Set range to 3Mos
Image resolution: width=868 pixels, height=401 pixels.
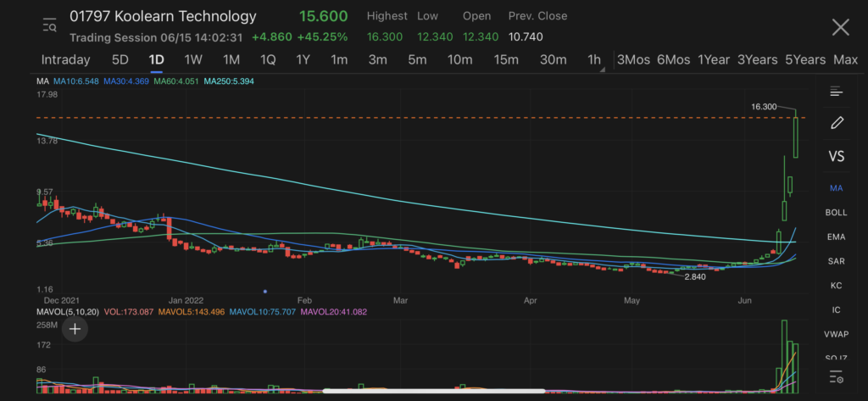[633, 60]
